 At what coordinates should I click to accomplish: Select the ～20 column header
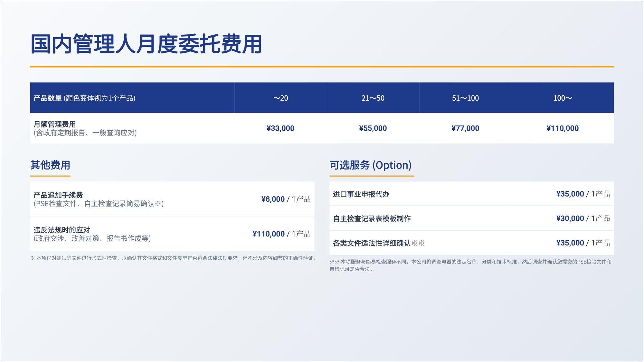(x=280, y=98)
